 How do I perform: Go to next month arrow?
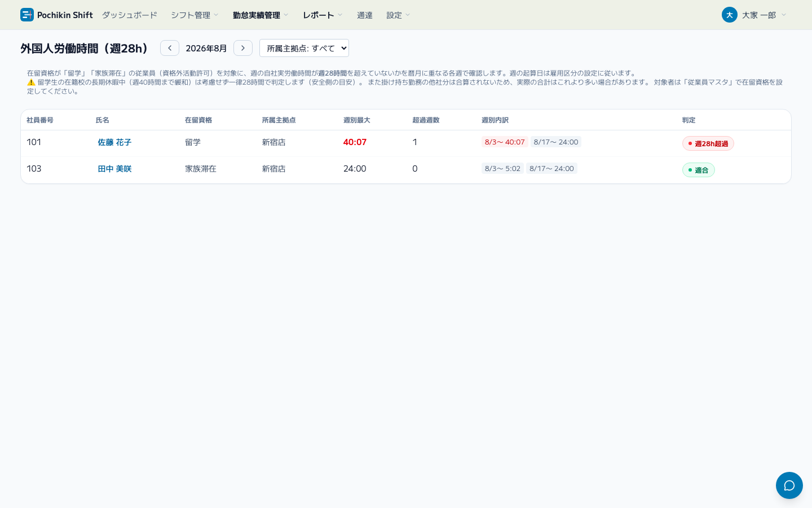(x=243, y=48)
